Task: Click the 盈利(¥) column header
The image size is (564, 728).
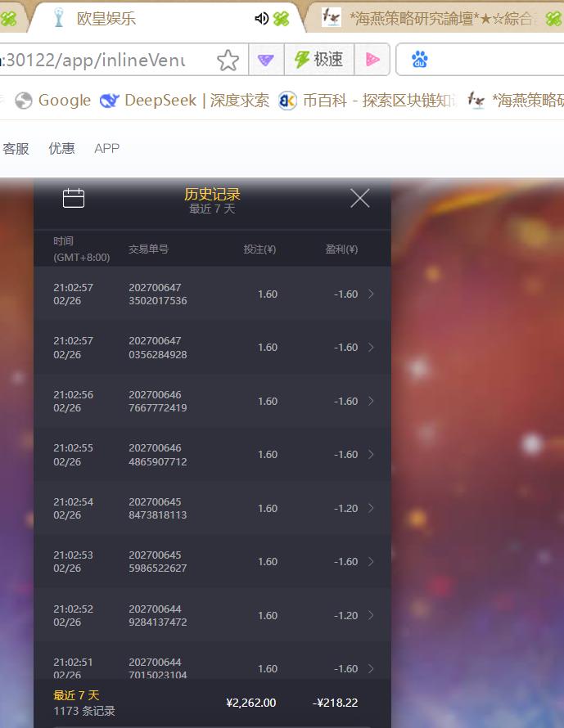Action: pyautogui.click(x=341, y=249)
